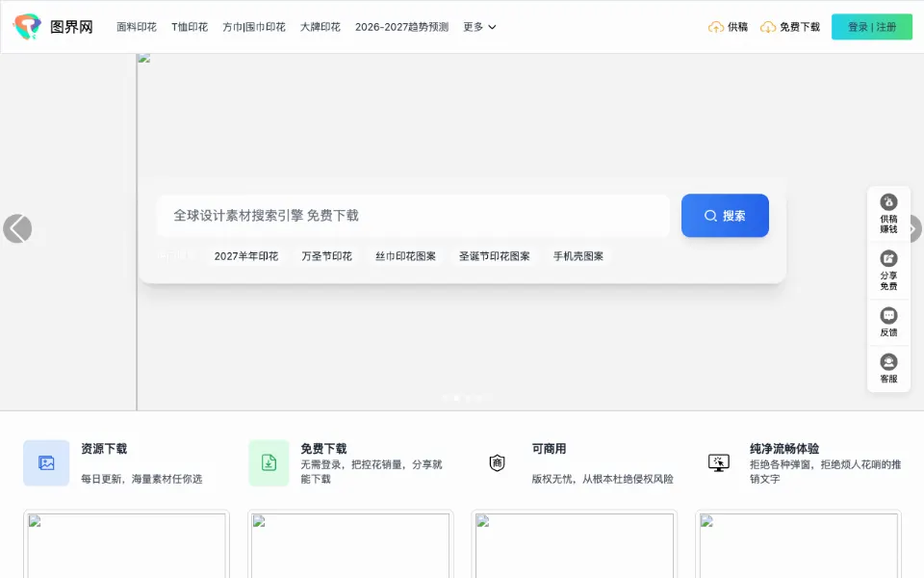924x578 pixels.
Task: Click the 图界网 logo icon
Action: coord(27,27)
